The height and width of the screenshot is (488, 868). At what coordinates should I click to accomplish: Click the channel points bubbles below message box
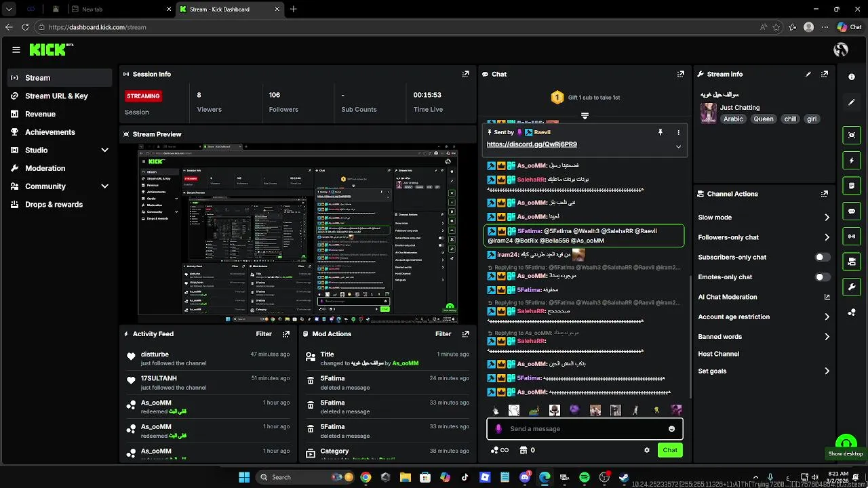tap(495, 450)
